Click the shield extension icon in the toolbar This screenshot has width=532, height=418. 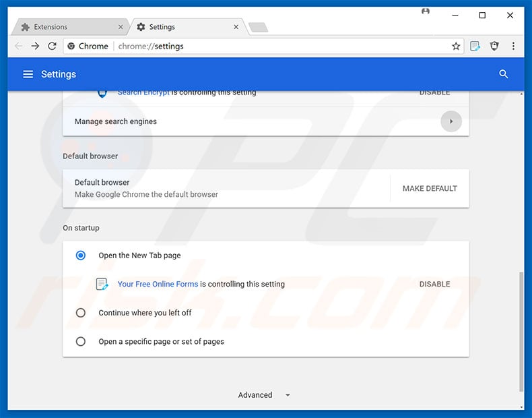(x=494, y=46)
